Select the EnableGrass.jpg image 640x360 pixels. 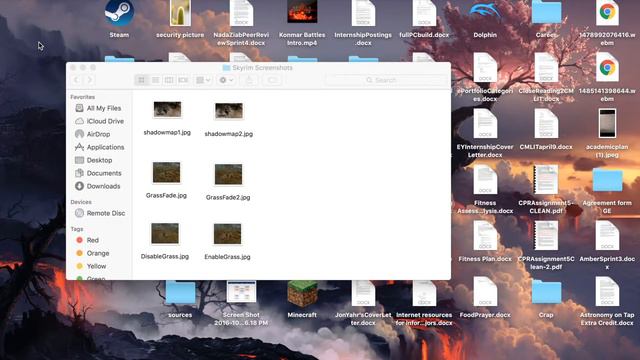click(227, 234)
